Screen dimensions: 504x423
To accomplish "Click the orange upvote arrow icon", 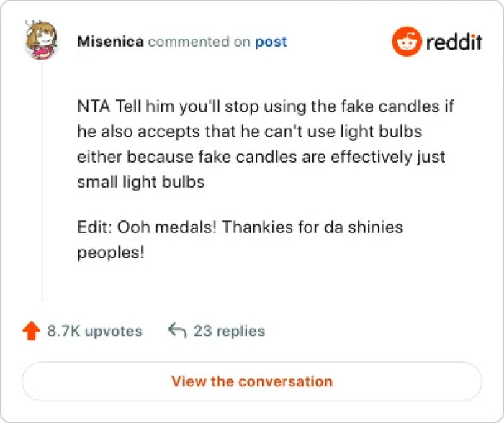I will pos(30,331).
